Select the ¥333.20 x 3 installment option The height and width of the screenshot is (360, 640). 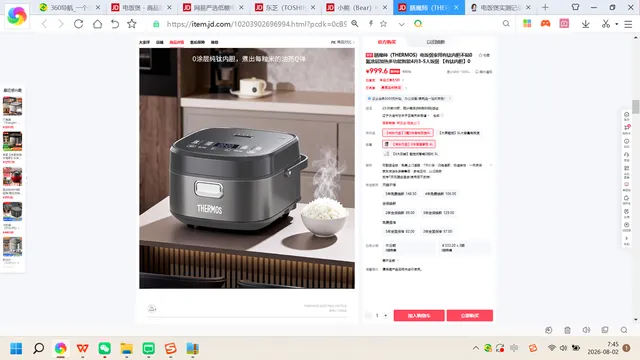[x=465, y=247]
